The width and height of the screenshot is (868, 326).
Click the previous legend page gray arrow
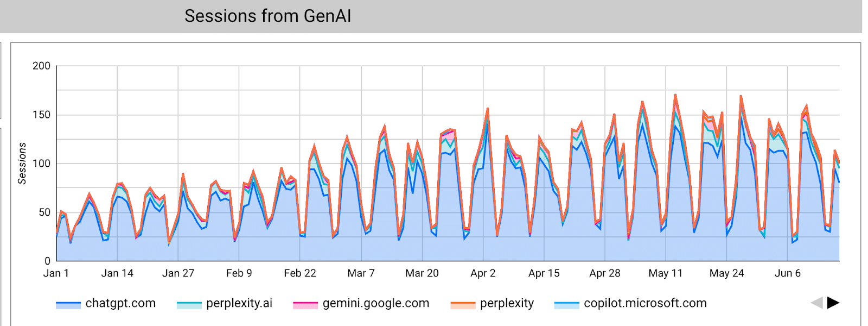(x=817, y=303)
